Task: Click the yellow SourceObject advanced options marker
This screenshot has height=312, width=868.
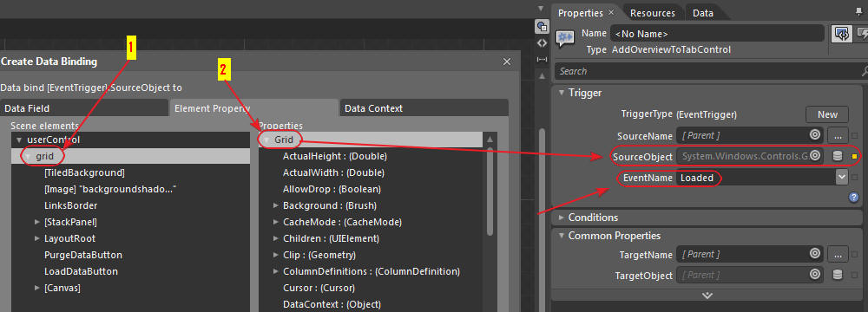Action: tap(855, 157)
